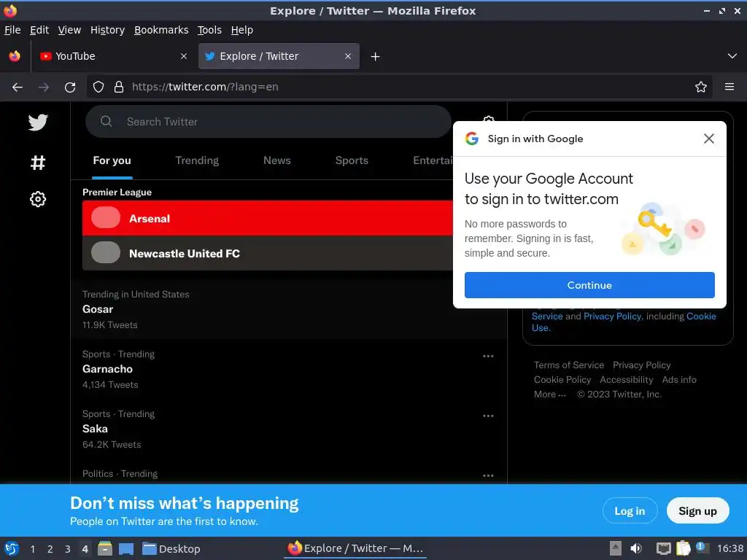Open tracking protection shield icon
This screenshot has height=560, width=747.
pos(98,87)
